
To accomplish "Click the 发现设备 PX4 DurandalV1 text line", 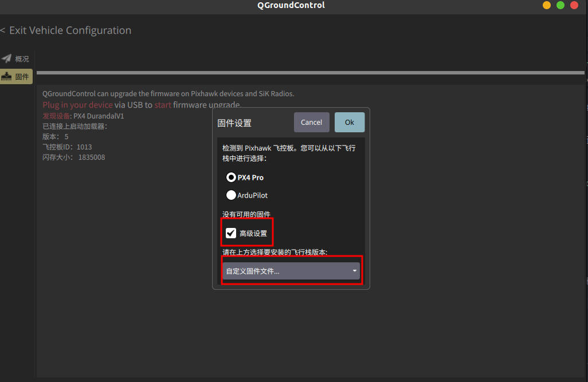I will 83,116.
